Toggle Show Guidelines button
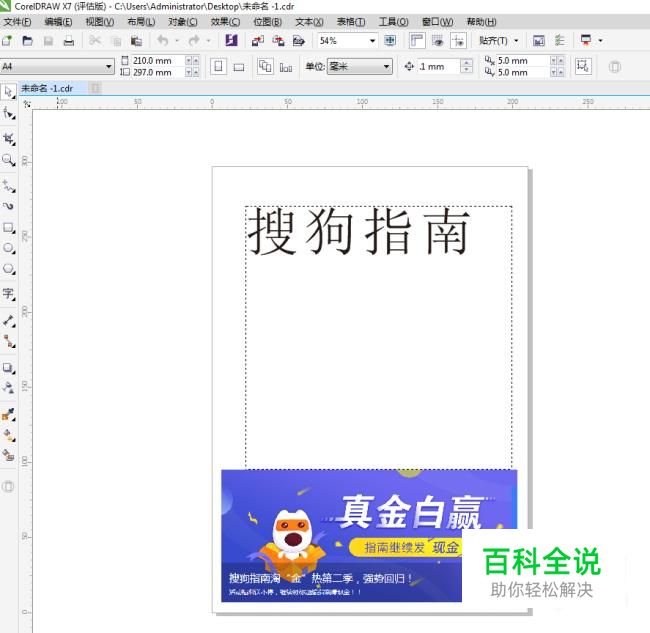The image size is (650, 633). [458, 41]
